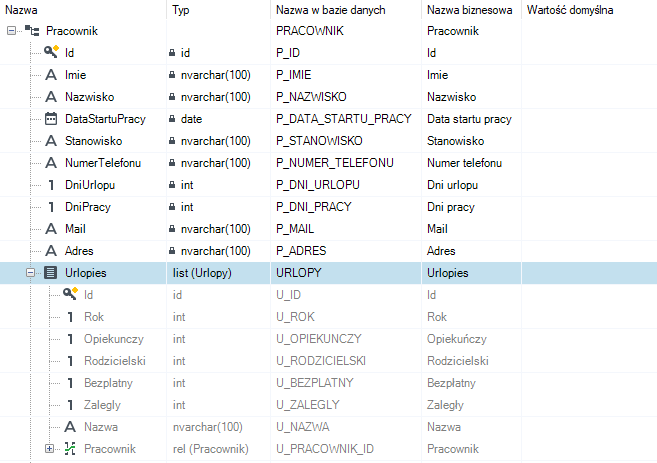Click the number icon beside Opiekunczy
This screenshot has width=657, height=463.
(x=70, y=339)
